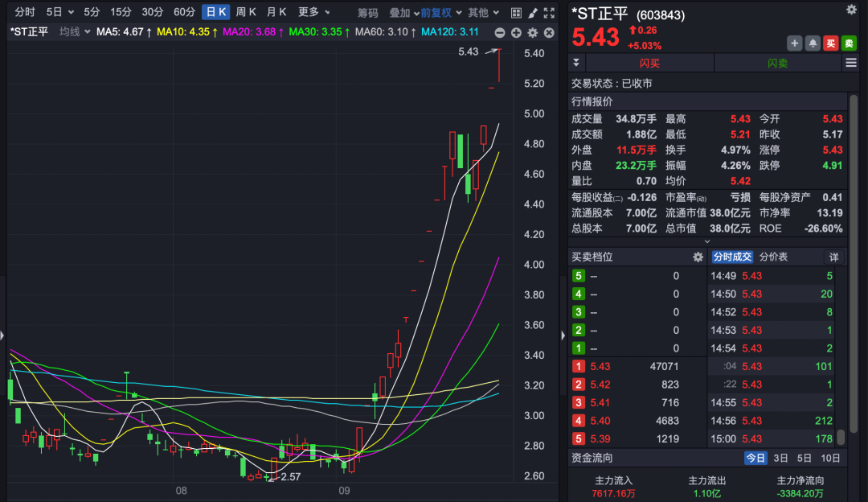Open moving average settings gear
The image size is (868, 502).
[531, 33]
